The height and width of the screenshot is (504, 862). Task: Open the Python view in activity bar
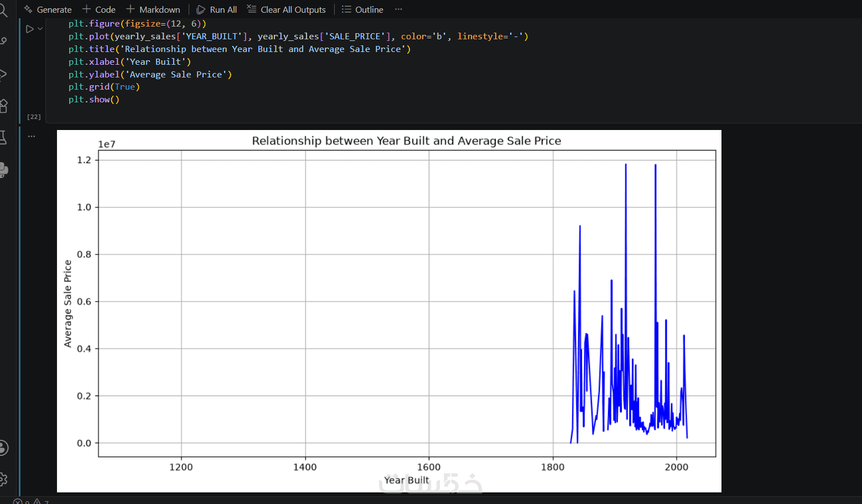tap(3, 170)
